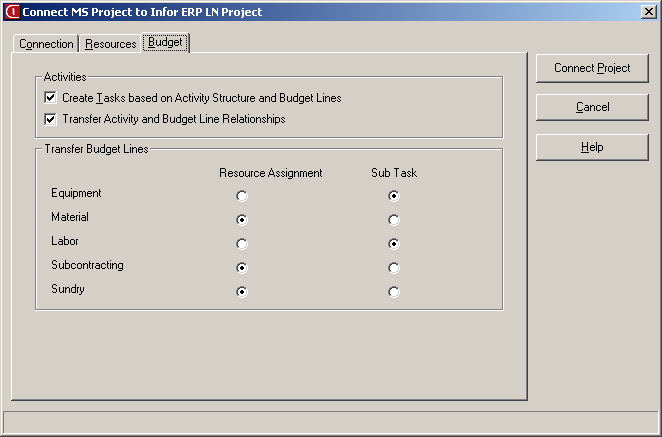Switch Subcontracting to Sub Task
The height and width of the screenshot is (437, 662).
tap(394, 268)
